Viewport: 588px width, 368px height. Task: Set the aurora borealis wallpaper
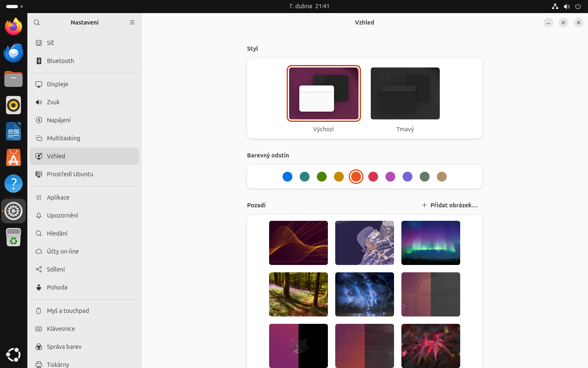pos(430,243)
